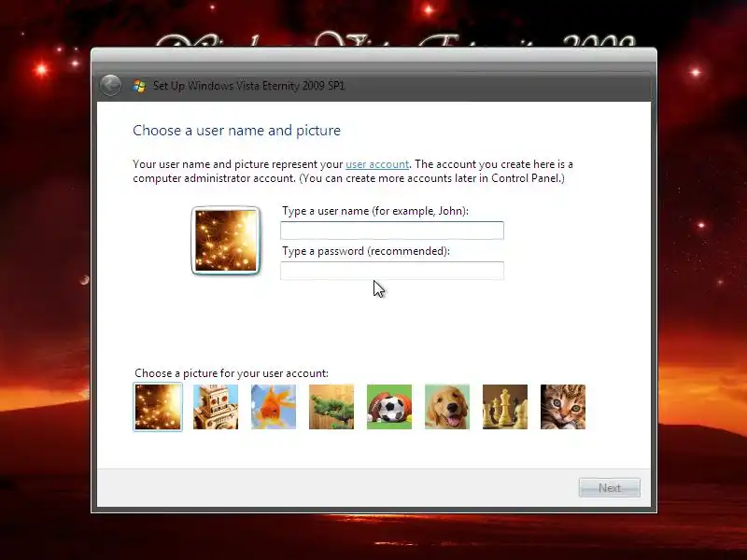
Task: Open the user account help link
Action: 377,164
